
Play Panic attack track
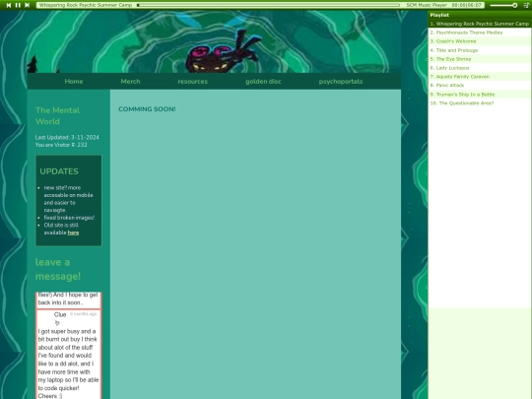click(x=480, y=86)
